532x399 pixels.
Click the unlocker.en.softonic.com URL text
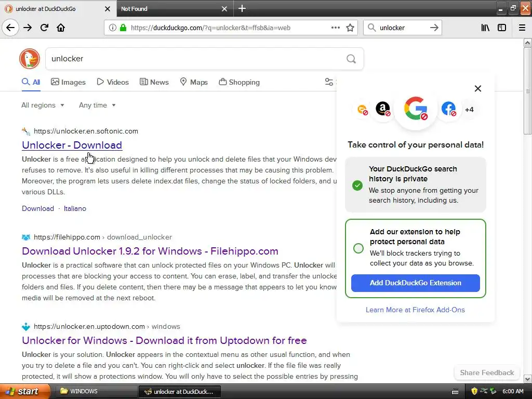click(x=86, y=131)
